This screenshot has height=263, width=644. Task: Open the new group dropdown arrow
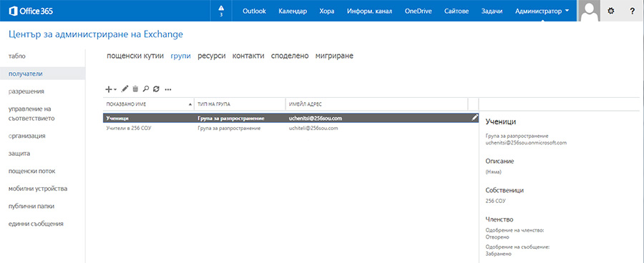(115, 89)
